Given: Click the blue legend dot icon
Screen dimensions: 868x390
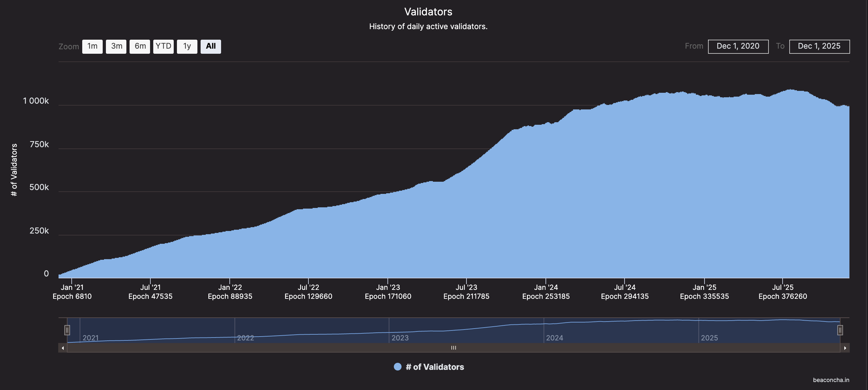Looking at the screenshot, I should click(397, 367).
